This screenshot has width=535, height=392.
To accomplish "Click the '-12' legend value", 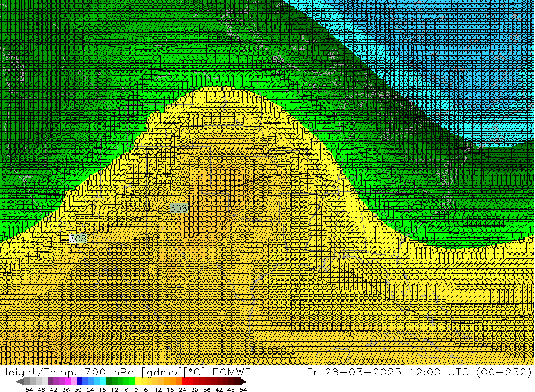I will tap(112, 390).
